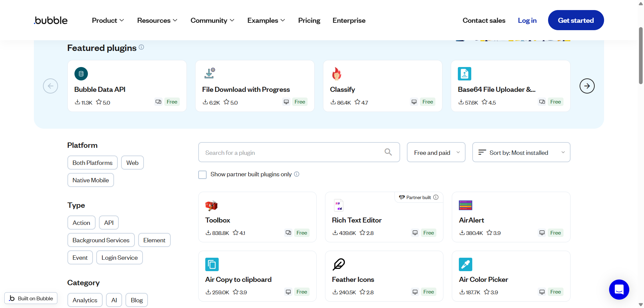The height and width of the screenshot is (308, 644).
Task: Open the Toolbox plugin title
Action: pos(218,220)
